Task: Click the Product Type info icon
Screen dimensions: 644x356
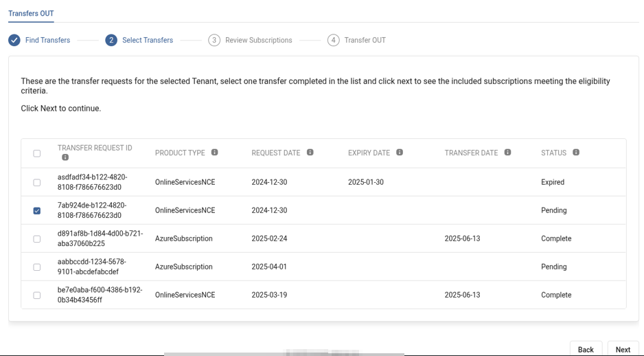Action: 215,153
